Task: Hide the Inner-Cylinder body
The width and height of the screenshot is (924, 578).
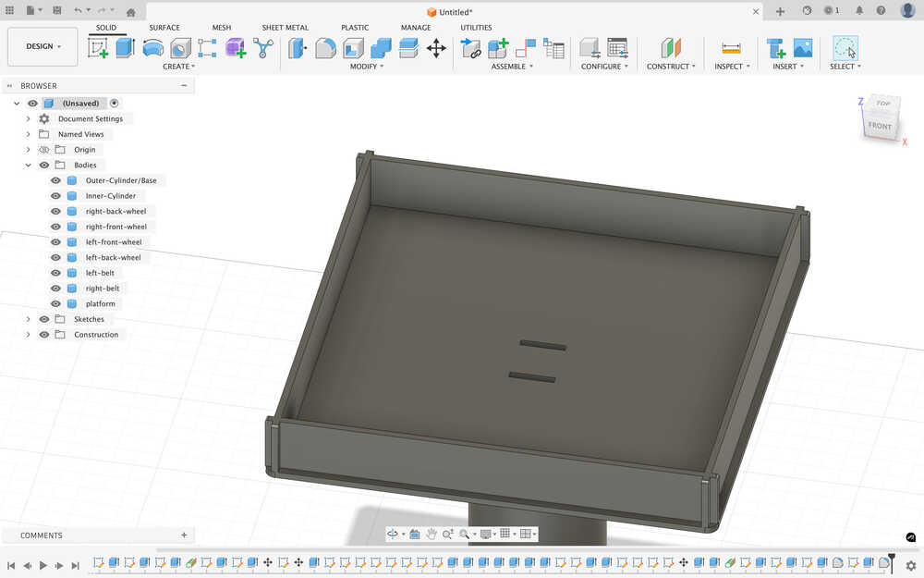Action: coord(55,196)
